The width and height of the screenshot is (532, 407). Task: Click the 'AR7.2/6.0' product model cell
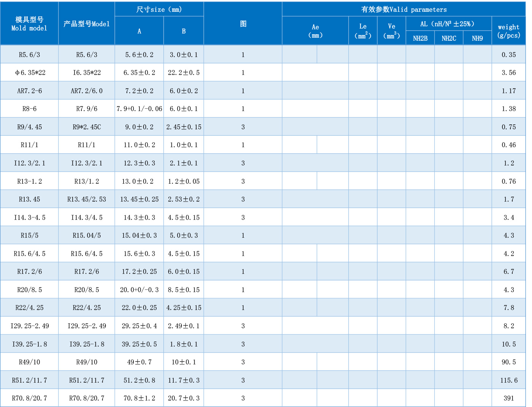[x=87, y=91]
